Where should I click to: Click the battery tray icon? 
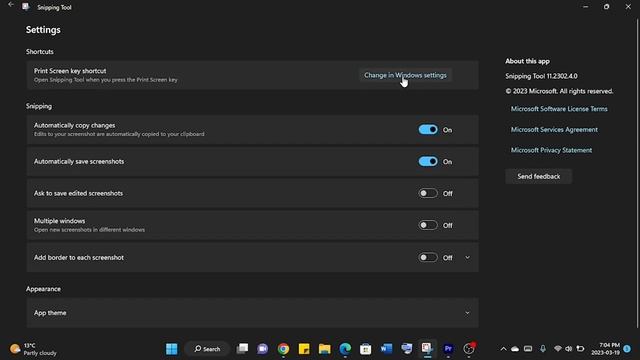pyautogui.click(x=580, y=349)
